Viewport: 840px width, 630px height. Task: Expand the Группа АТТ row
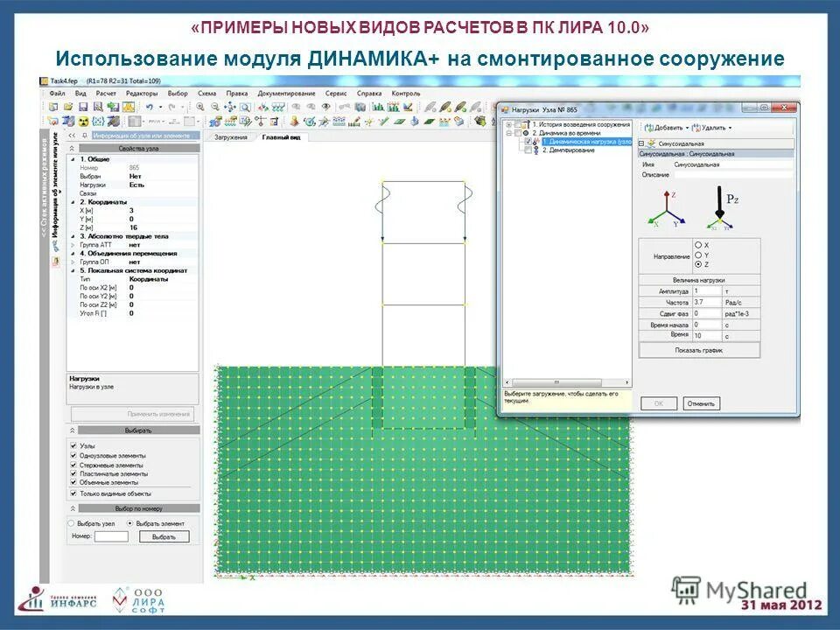click(x=73, y=245)
